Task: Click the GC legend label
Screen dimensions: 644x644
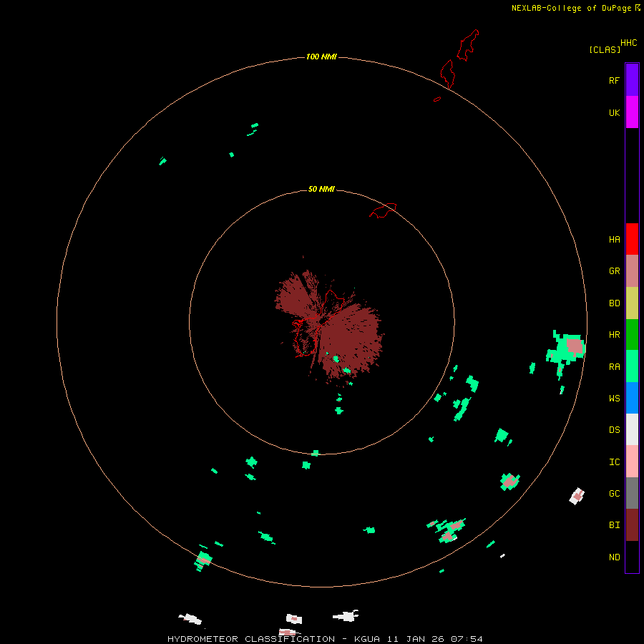Action: [x=614, y=494]
